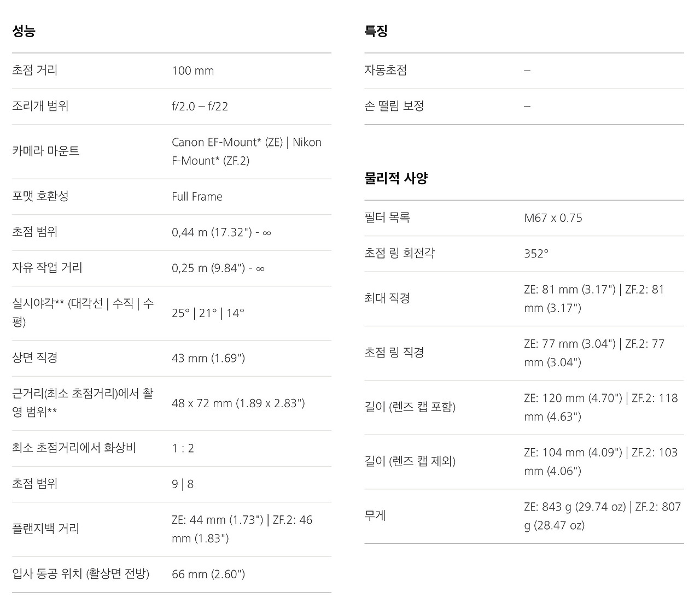Select the 초점 거리 100 mm value
The width and height of the screenshot is (700, 616).
coord(192,71)
